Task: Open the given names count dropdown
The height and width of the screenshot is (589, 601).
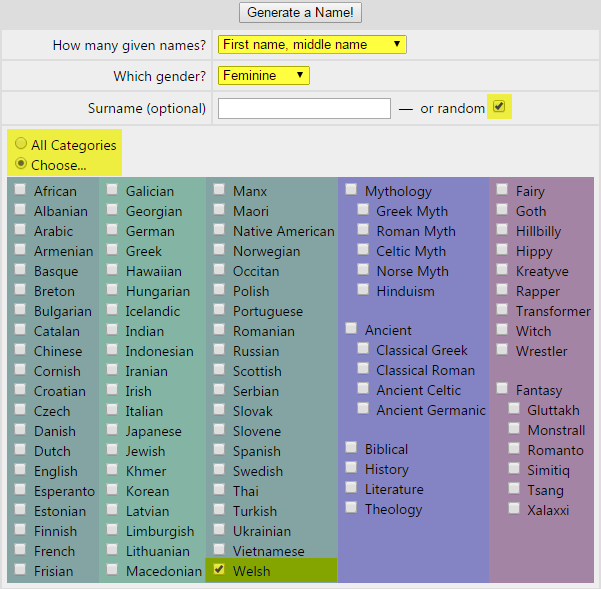Action: (x=312, y=44)
